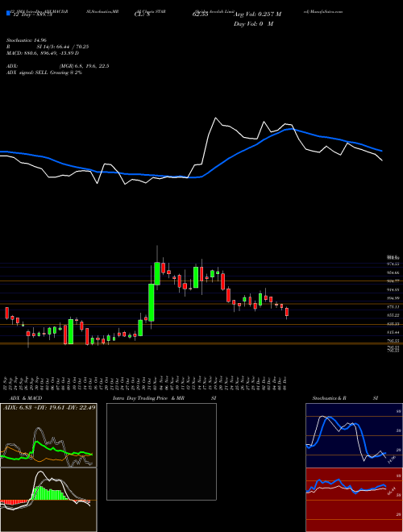403x532 pixels.
Task: Click the 894.99 price axis label
Action: (393, 298)
